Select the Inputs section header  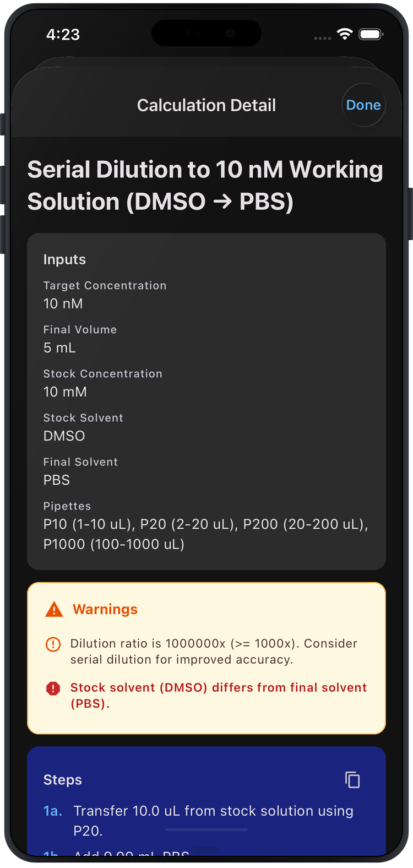click(x=64, y=259)
